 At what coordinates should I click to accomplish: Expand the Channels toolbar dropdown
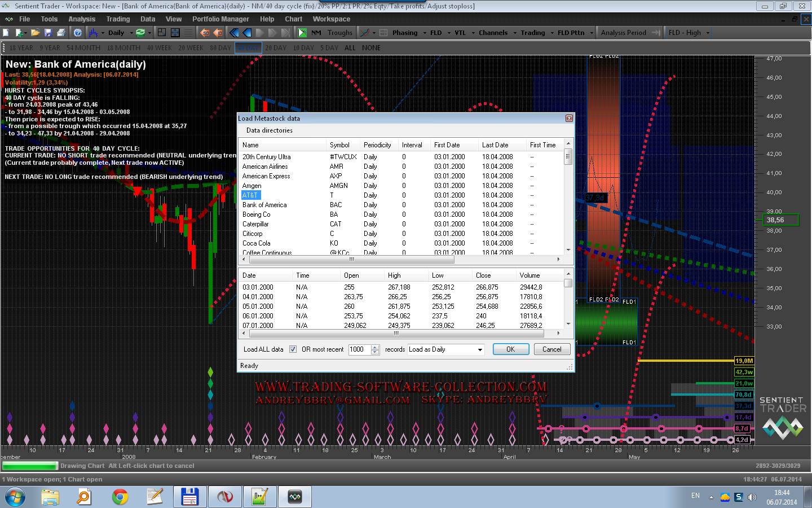click(514, 33)
